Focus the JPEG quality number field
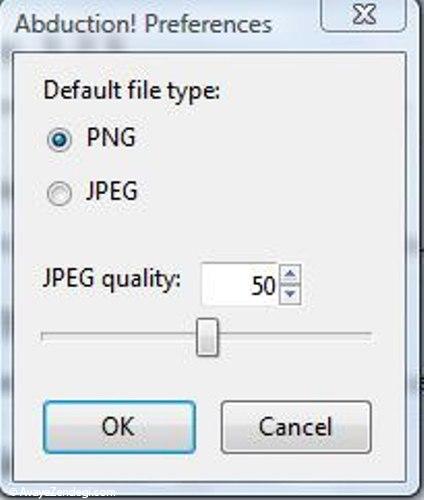The width and height of the screenshot is (424, 500). point(240,284)
